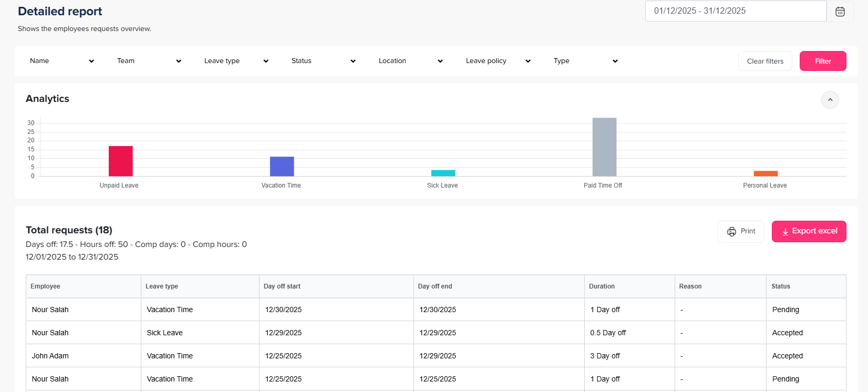
Task: Click the blue Vacation Time bar
Action: coord(282,167)
